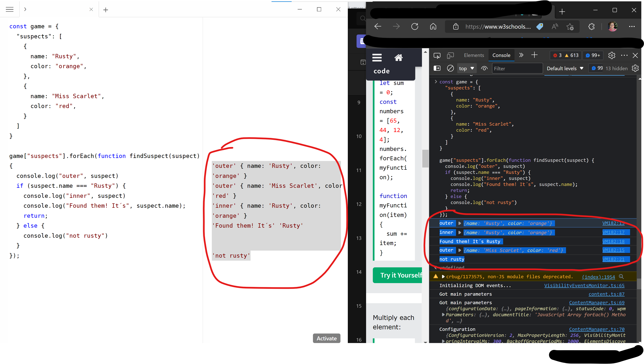644x364 pixels.
Task: Add the page to favorites with the star
Action: click(570, 26)
